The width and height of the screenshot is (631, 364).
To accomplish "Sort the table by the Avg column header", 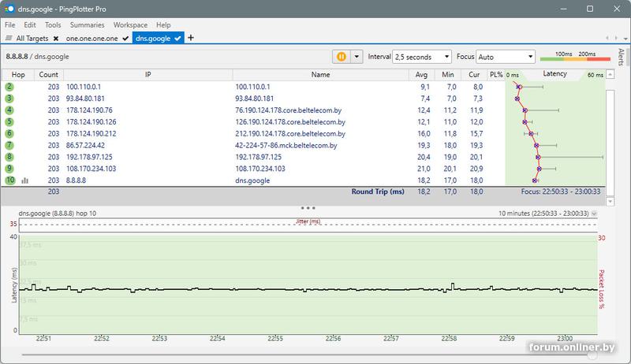I will point(422,74).
